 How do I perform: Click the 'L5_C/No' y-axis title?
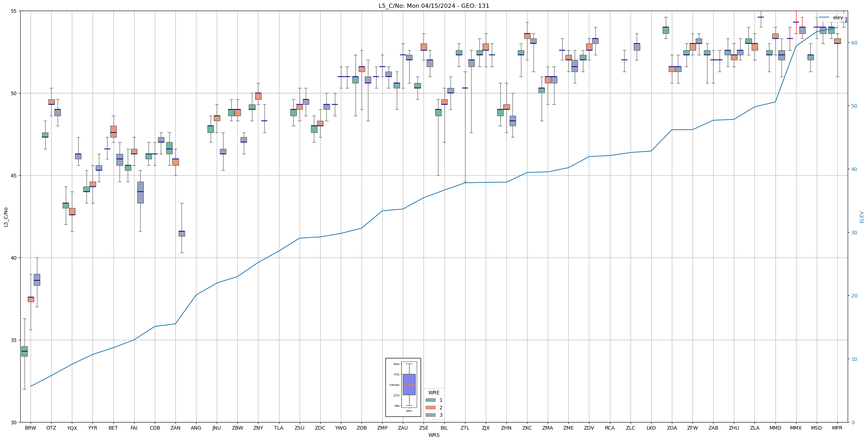(x=6, y=217)
